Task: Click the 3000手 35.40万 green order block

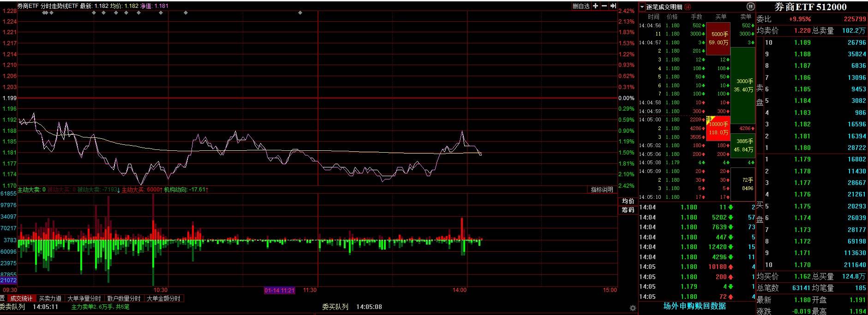Action: click(743, 85)
